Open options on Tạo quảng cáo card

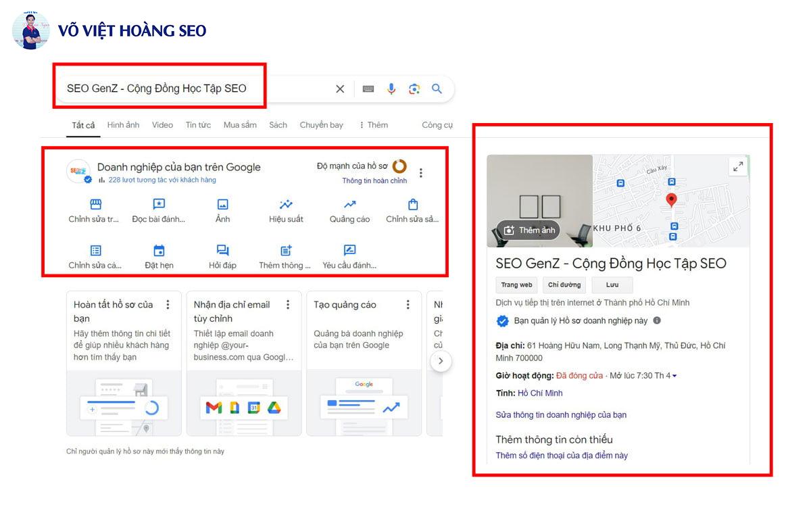click(x=408, y=305)
